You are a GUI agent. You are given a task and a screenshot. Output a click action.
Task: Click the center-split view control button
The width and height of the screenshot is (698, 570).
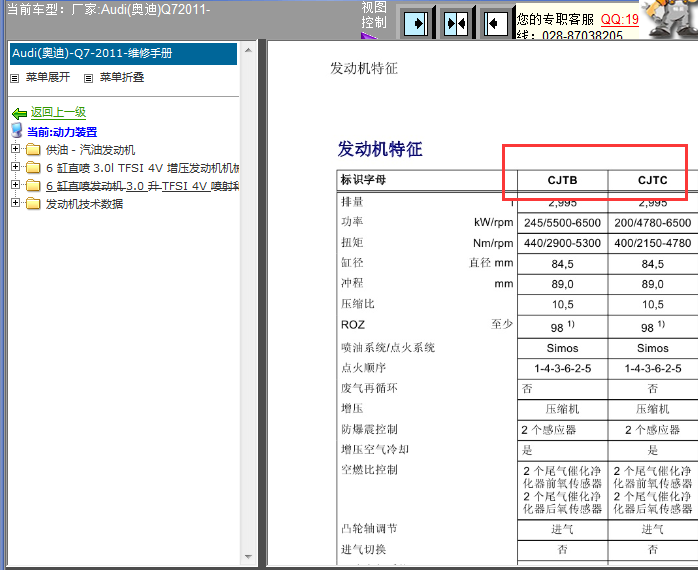click(x=456, y=21)
